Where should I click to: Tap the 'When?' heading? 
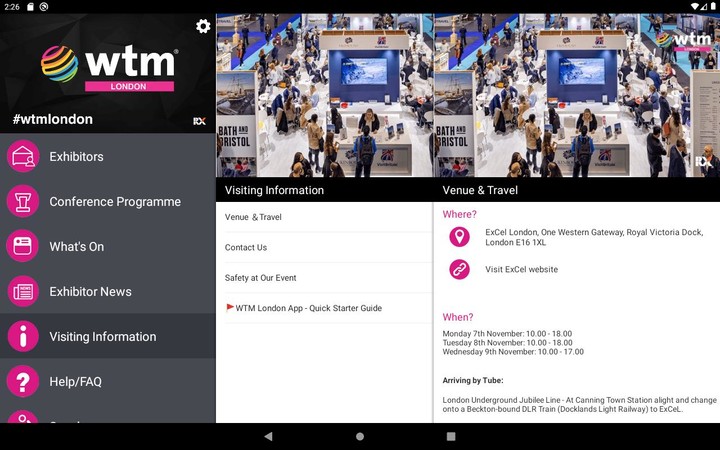458,317
